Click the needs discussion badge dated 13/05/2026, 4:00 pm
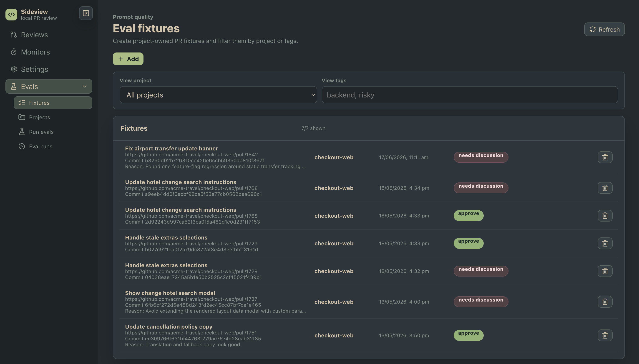 tap(481, 302)
